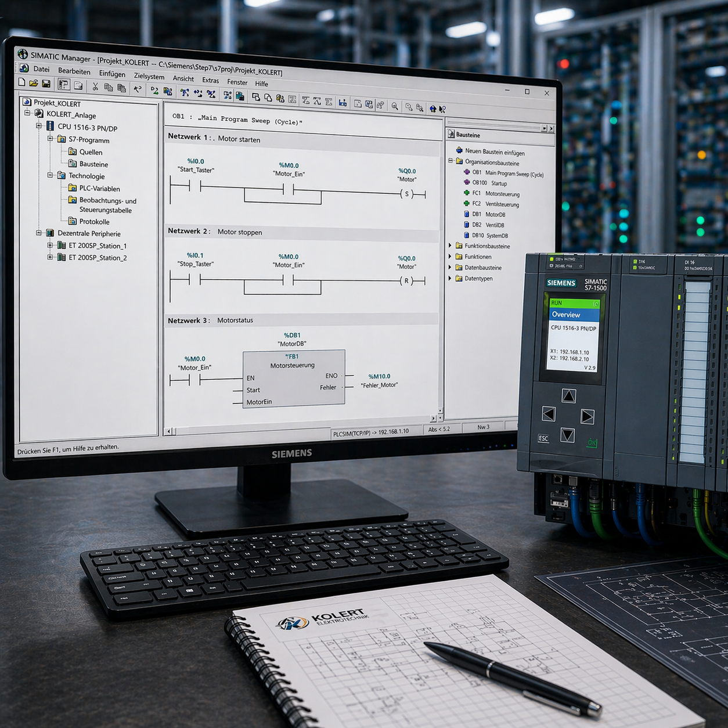Screen dimensions: 728x728
Task: Click the Nw 3 status bar field
Action: coord(483,427)
